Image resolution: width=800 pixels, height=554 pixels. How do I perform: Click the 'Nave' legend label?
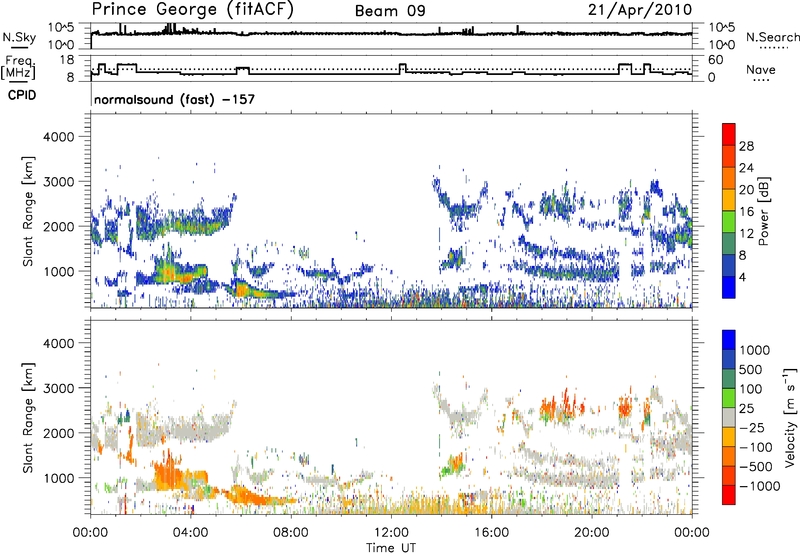[x=761, y=70]
